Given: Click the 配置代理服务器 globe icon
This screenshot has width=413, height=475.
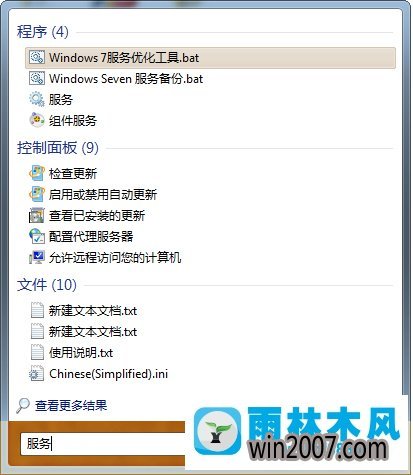Looking at the screenshot, I should pos(36,236).
